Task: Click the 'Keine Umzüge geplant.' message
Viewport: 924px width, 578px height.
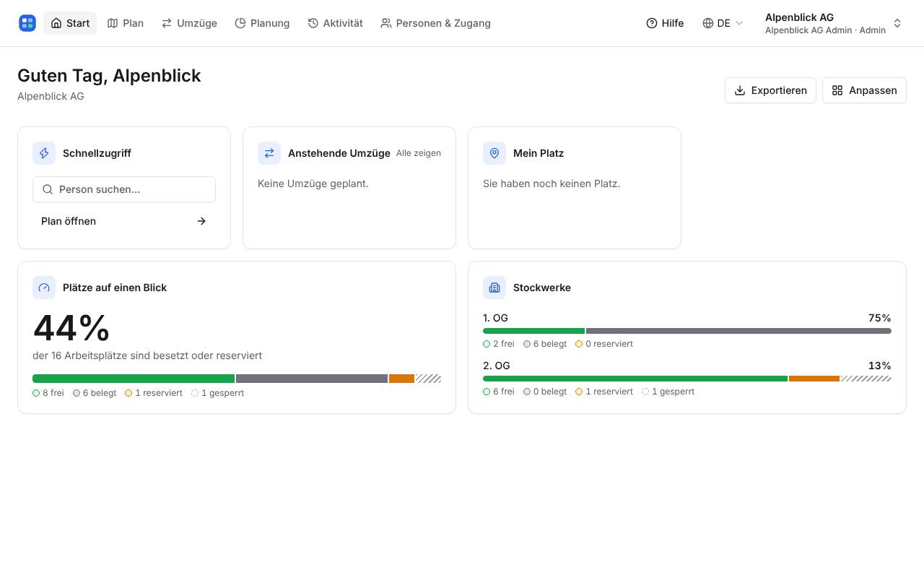Action: tap(313, 184)
